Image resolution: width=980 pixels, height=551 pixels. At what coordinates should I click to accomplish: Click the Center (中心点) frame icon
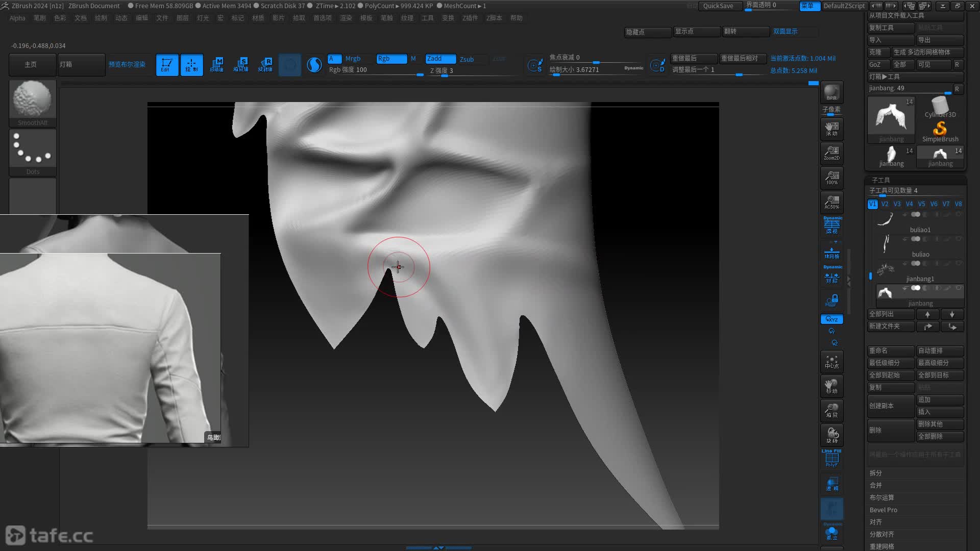click(831, 362)
